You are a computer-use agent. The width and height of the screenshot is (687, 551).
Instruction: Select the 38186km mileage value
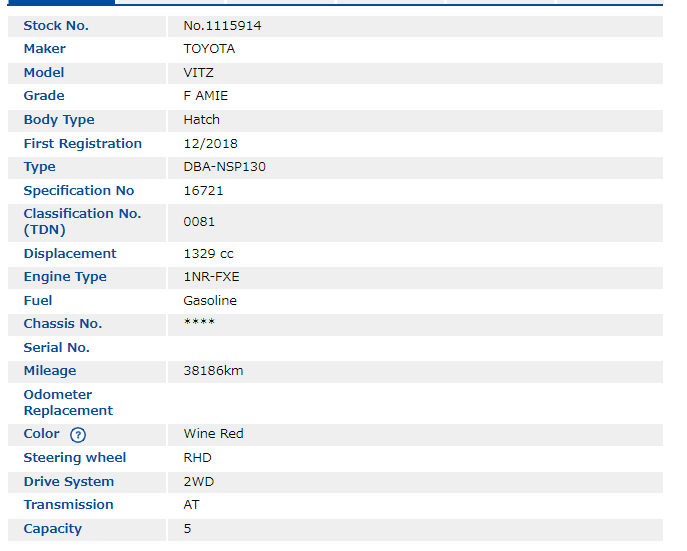pyautogui.click(x=213, y=371)
